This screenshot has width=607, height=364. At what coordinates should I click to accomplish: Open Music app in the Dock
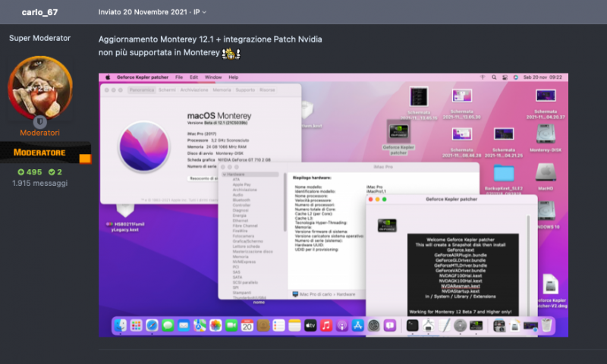(x=326, y=326)
